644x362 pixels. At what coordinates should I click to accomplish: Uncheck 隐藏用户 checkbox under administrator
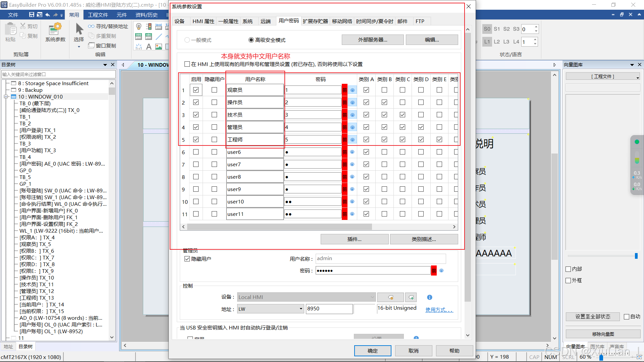tap(187, 259)
